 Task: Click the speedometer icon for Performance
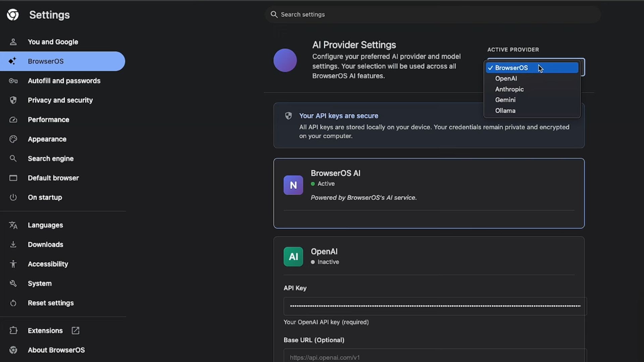point(13,120)
